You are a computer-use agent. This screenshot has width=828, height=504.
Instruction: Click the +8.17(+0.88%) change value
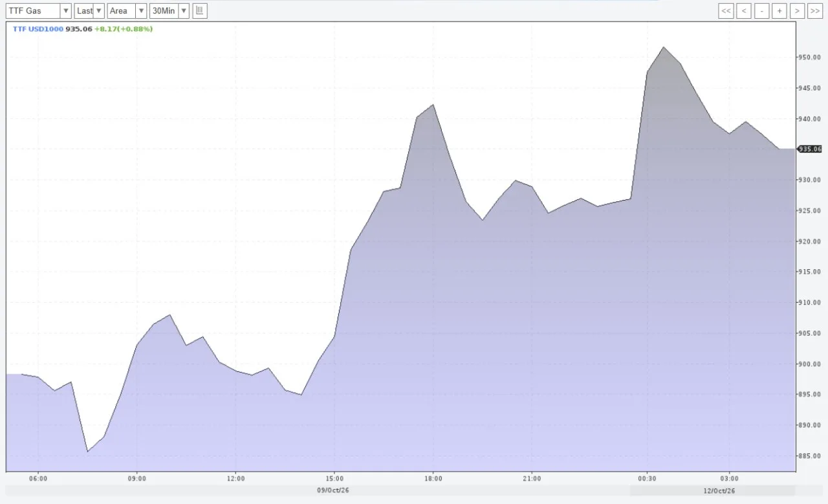point(124,29)
